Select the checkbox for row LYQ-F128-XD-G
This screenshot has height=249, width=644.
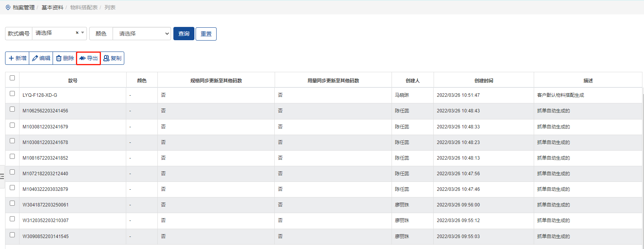pyautogui.click(x=12, y=94)
